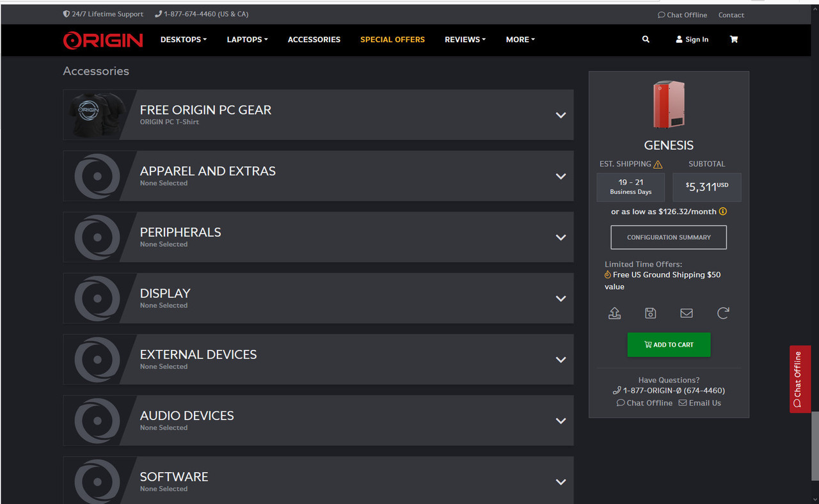Click Sign In
This screenshot has height=504, width=819.
click(x=692, y=40)
